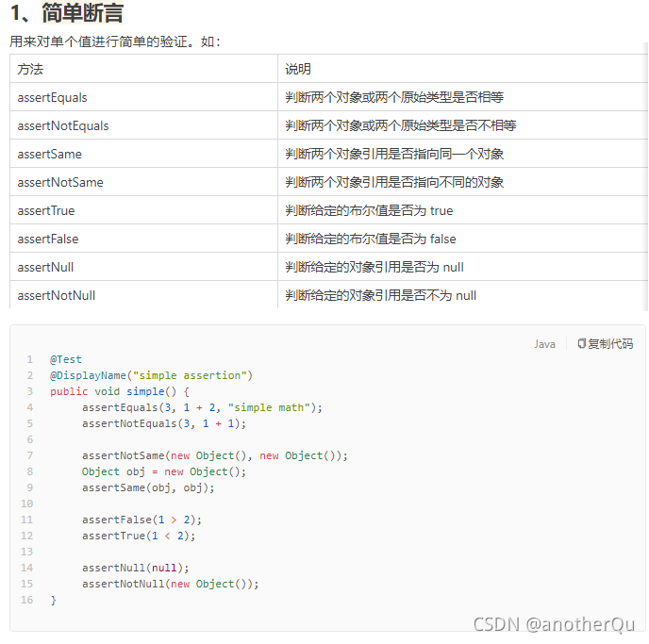Screen dimensions: 649x644
Task: Click code line assertNotNull(new Object())
Action: point(170,584)
